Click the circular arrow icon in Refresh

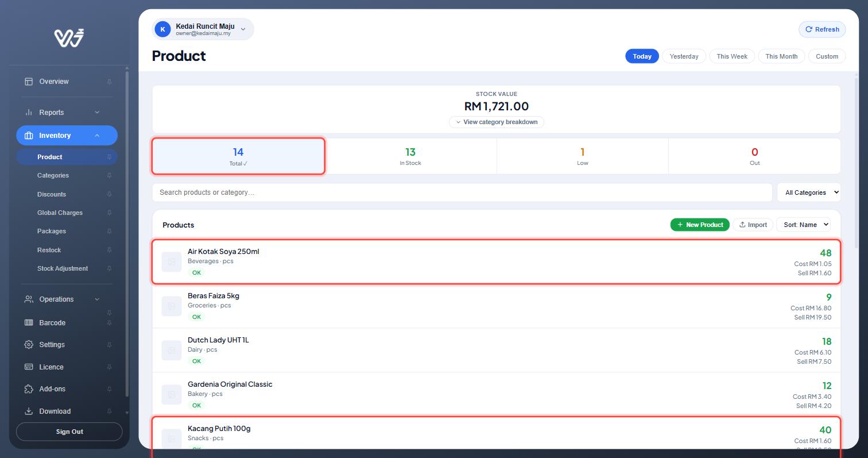[809, 29]
